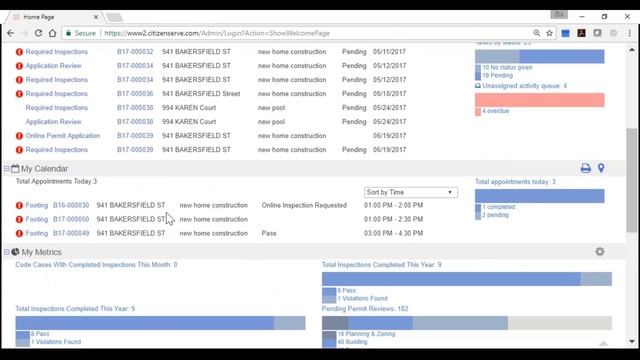Screen dimensions: 640x360
Task: Open Footing link for B17-000049
Action: click(x=36, y=233)
